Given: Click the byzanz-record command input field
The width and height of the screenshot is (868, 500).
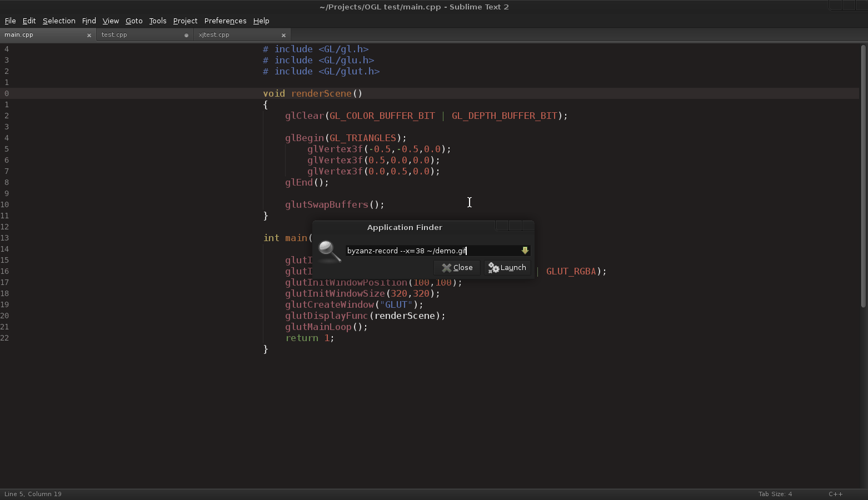Looking at the screenshot, I should click(433, 251).
